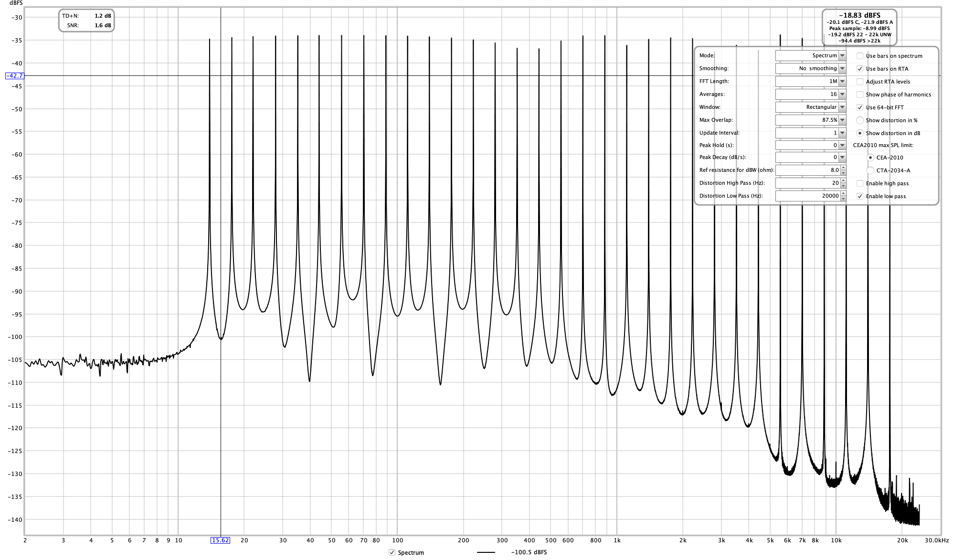Viewport: 953px width, 560px height.
Task: Click the -42.7 cursor level label
Action: click(x=14, y=75)
